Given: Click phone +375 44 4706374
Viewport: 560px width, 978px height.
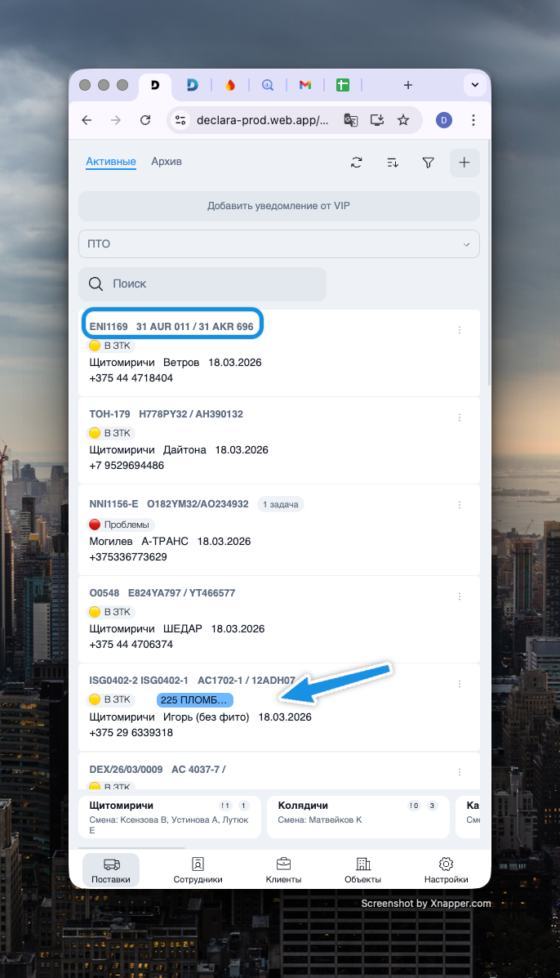Looking at the screenshot, I should (x=131, y=645).
